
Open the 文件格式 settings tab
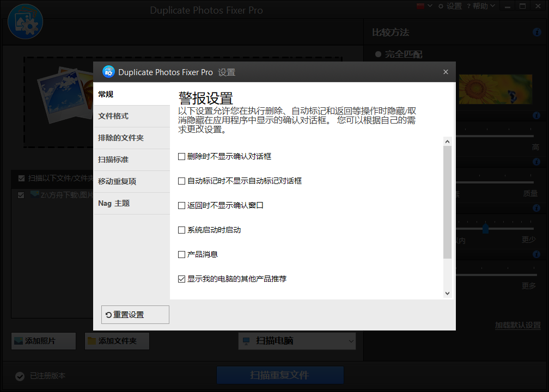[132, 116]
